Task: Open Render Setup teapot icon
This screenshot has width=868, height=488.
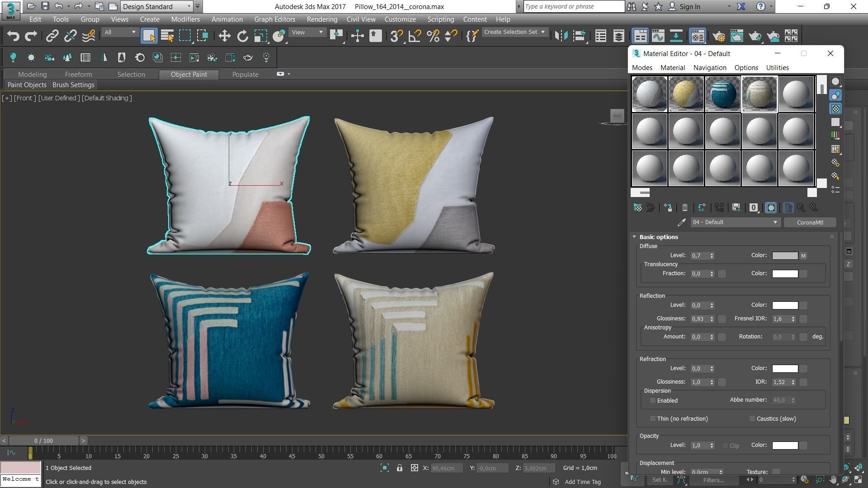Action: 718,36
